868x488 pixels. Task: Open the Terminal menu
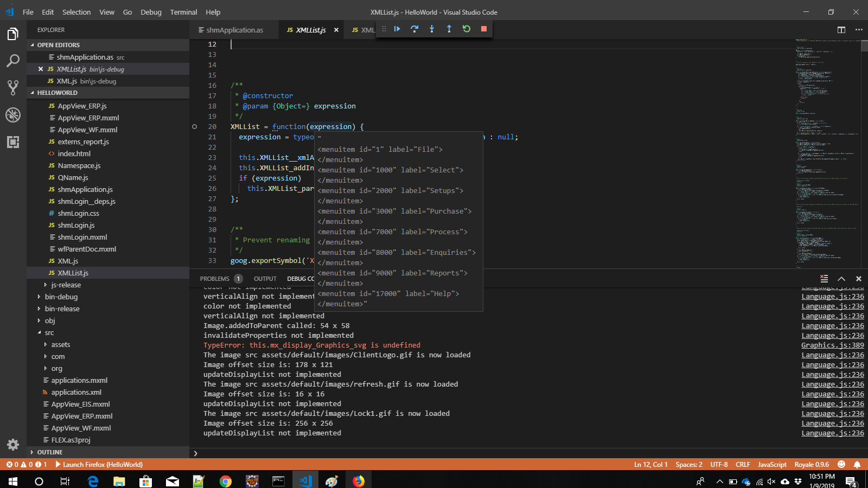point(183,12)
